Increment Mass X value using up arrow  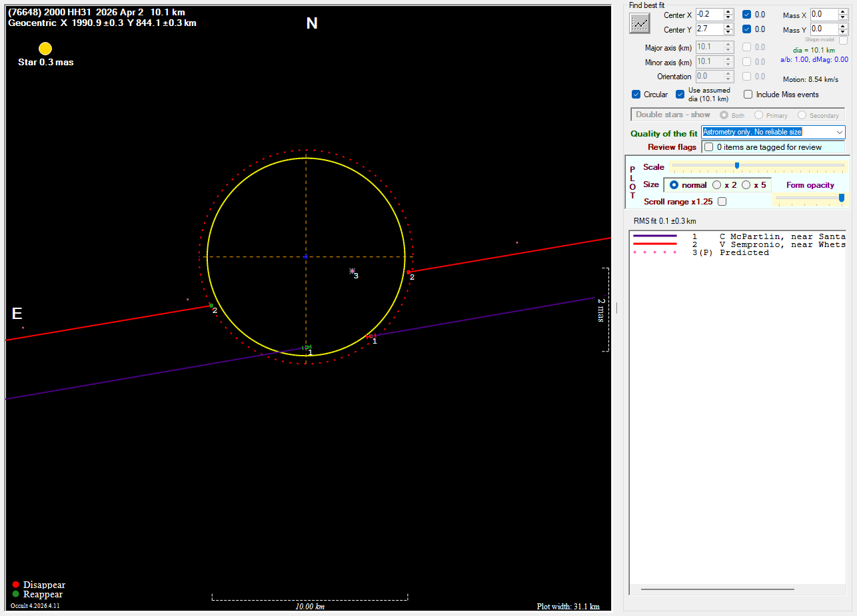click(843, 11)
